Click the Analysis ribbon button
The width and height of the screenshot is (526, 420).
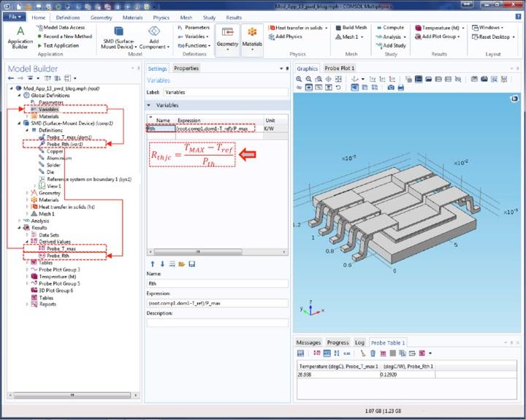391,37
